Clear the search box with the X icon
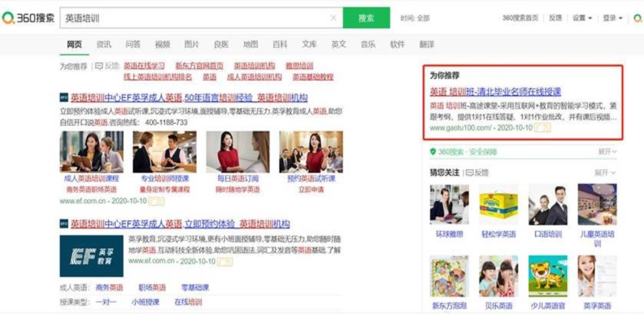The width and height of the screenshot is (644, 314). (333, 18)
